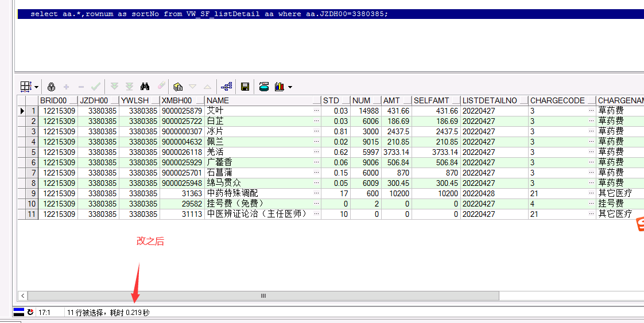Click the eraser clear record icon
Image resolution: width=644 pixels, height=323 pixels.
coord(161,86)
